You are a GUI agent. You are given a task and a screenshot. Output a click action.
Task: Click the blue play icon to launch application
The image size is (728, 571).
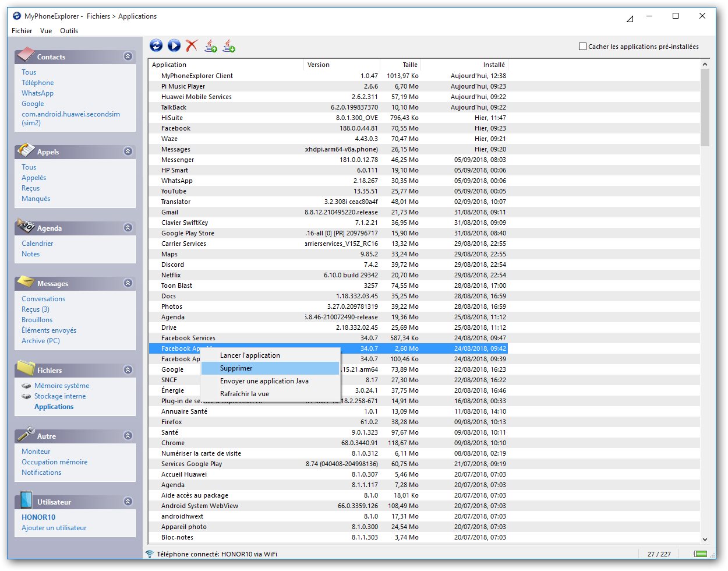coord(174,45)
